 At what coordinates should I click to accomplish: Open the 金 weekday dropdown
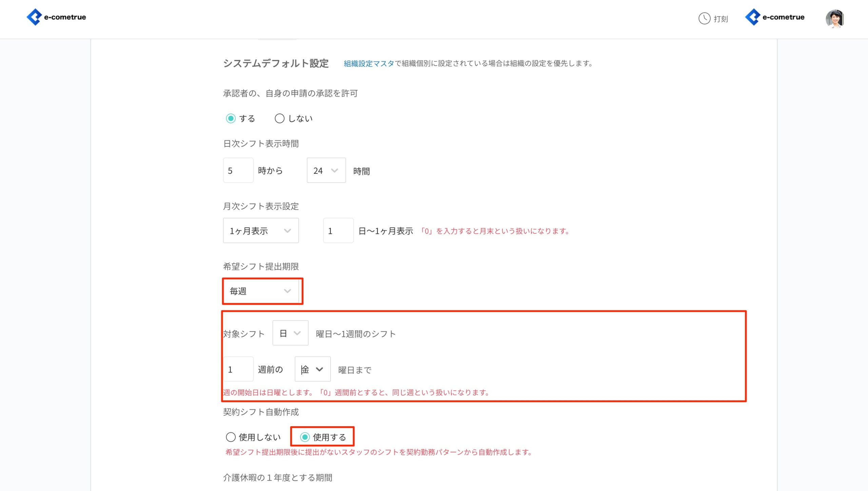[312, 369]
